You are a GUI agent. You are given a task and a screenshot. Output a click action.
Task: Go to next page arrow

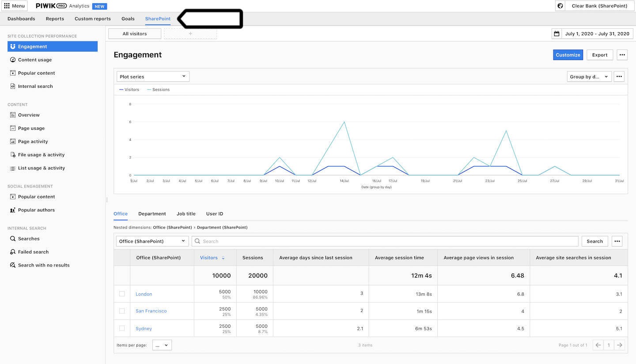[620, 345]
